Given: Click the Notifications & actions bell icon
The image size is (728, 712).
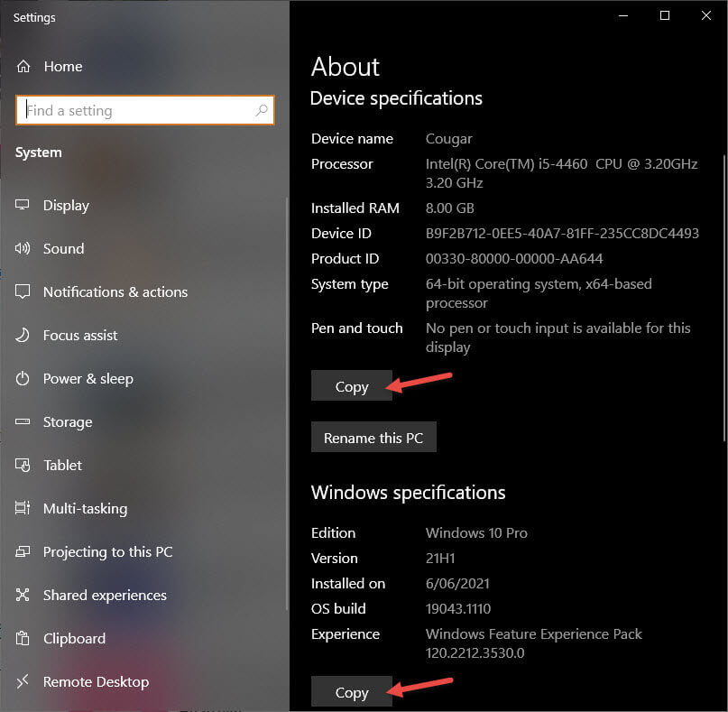Looking at the screenshot, I should [x=22, y=291].
